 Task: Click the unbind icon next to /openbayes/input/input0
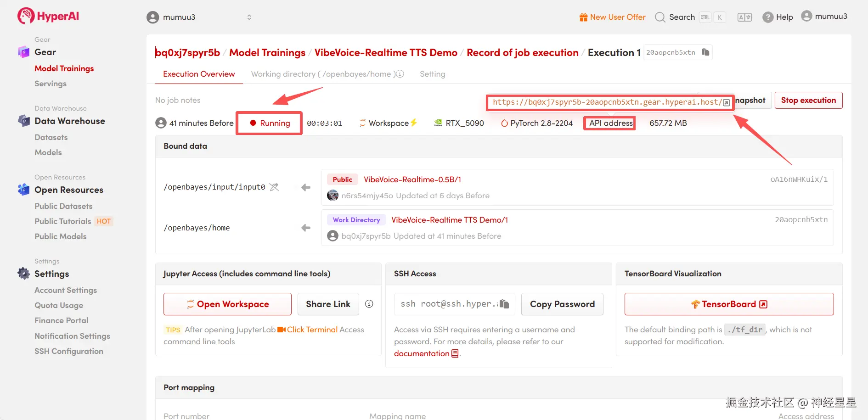pyautogui.click(x=274, y=187)
